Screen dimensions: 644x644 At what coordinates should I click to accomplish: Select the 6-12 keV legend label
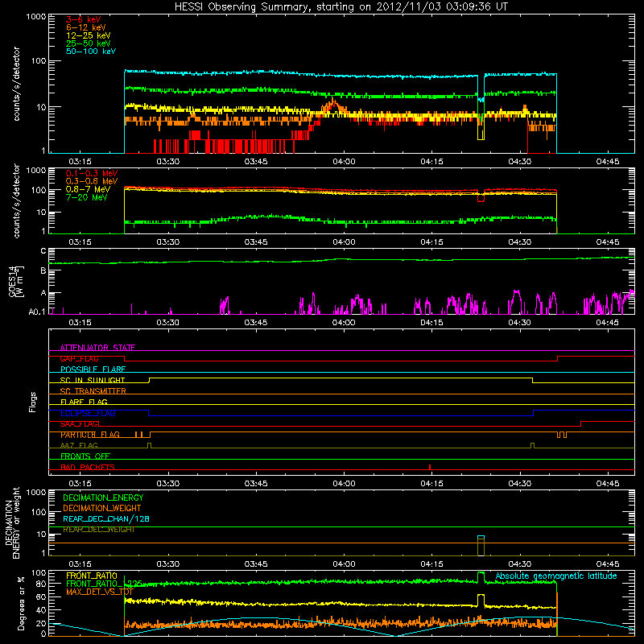(86, 27)
